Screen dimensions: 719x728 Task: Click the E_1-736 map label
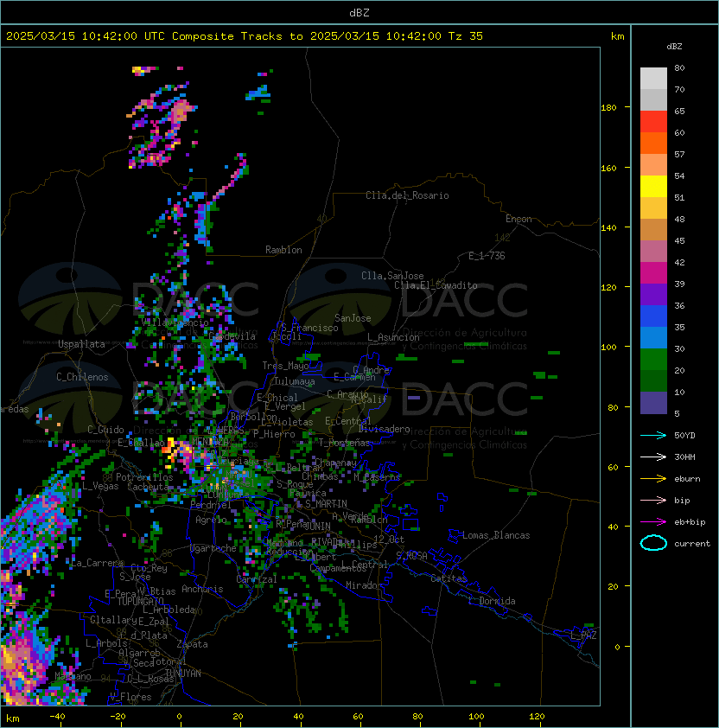point(487,256)
